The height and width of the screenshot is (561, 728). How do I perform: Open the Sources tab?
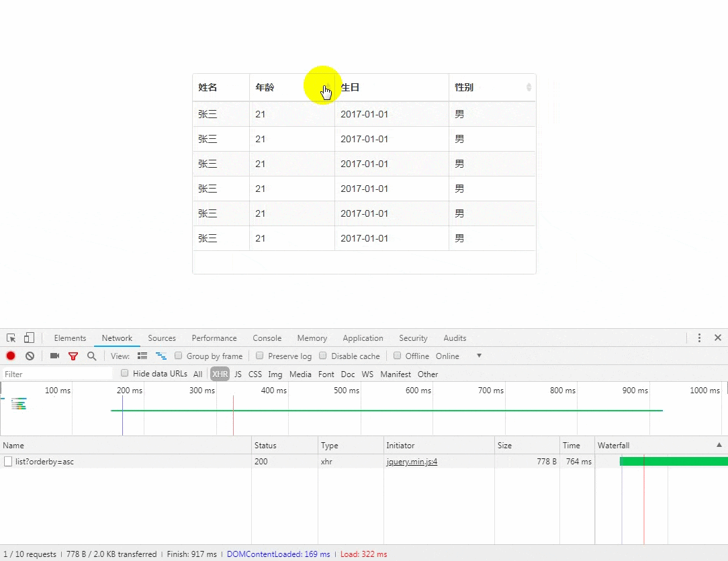pos(162,338)
